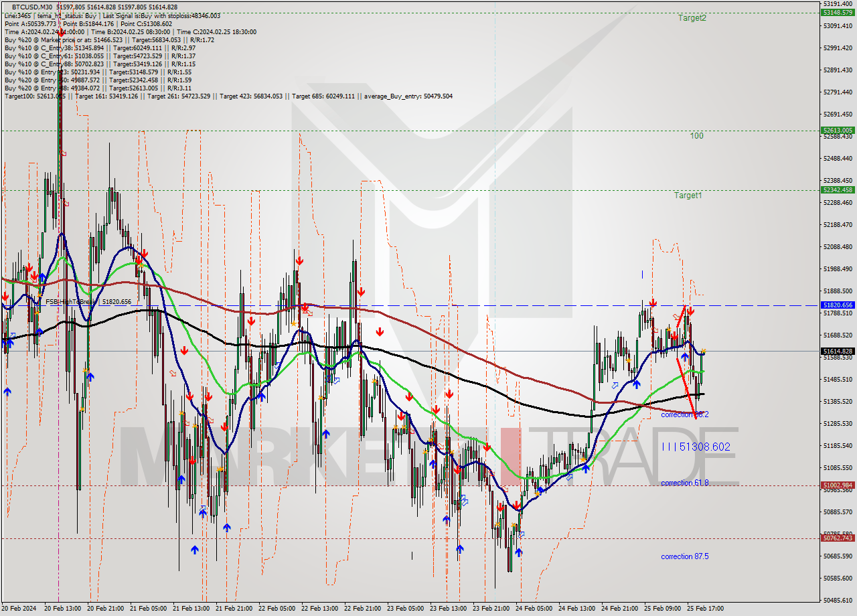Click the red 50762.743 price tag

click(x=838, y=538)
